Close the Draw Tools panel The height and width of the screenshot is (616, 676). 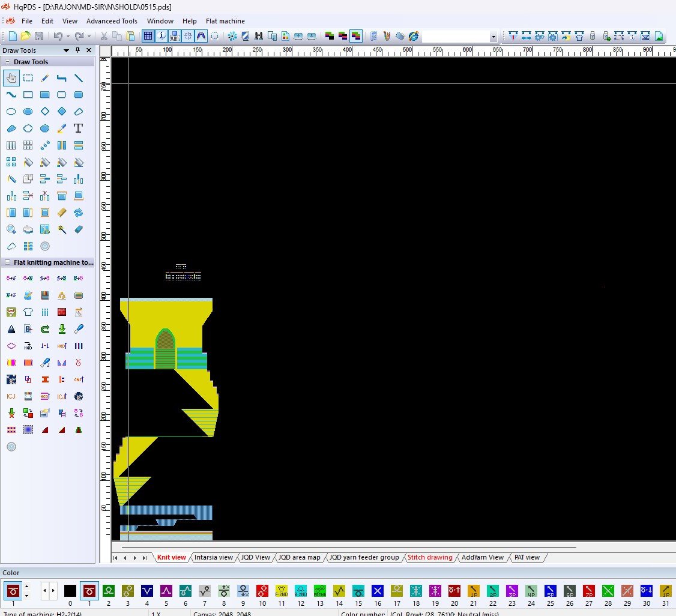pyautogui.click(x=89, y=50)
